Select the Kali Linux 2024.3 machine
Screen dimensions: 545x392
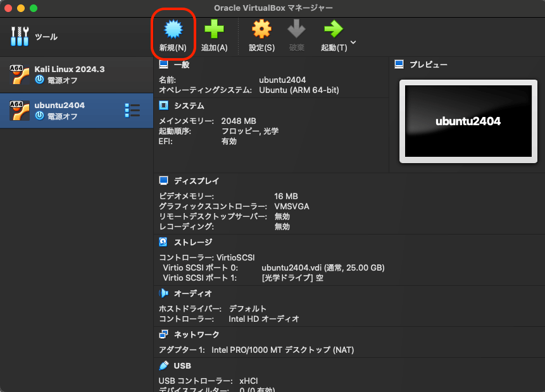77,75
